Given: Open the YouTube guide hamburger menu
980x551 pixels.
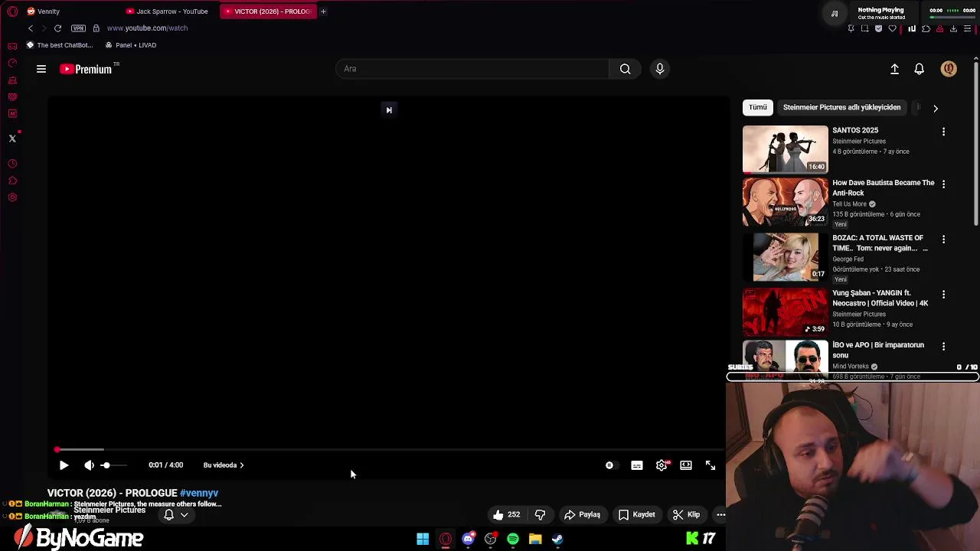Looking at the screenshot, I should pos(41,69).
